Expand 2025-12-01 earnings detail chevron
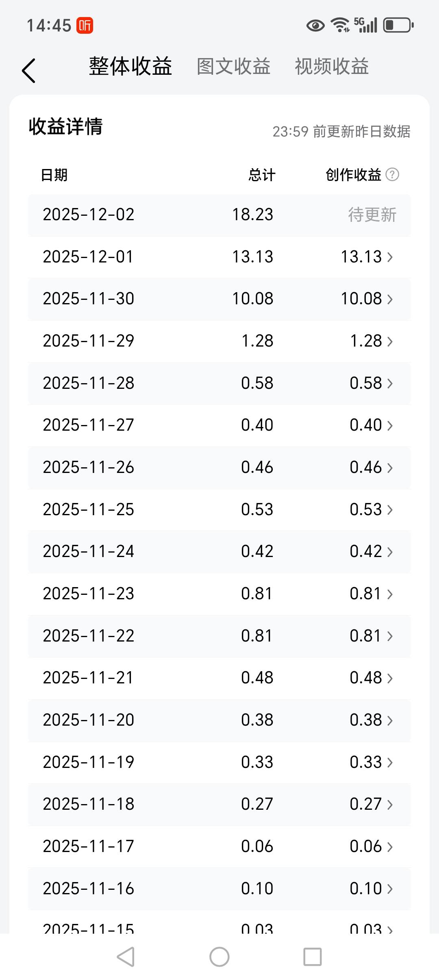Viewport: 439px width, 980px height. point(390,257)
